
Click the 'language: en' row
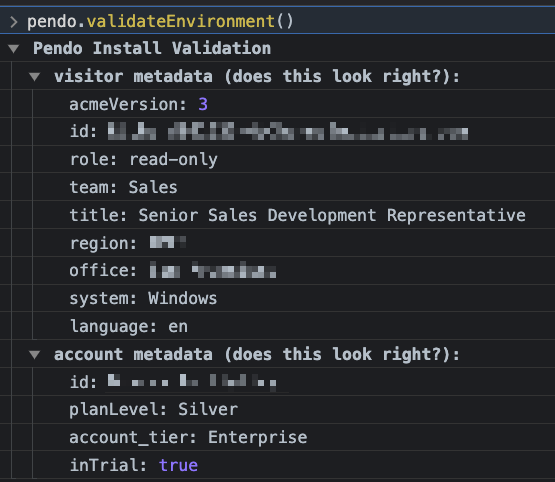[294, 326]
